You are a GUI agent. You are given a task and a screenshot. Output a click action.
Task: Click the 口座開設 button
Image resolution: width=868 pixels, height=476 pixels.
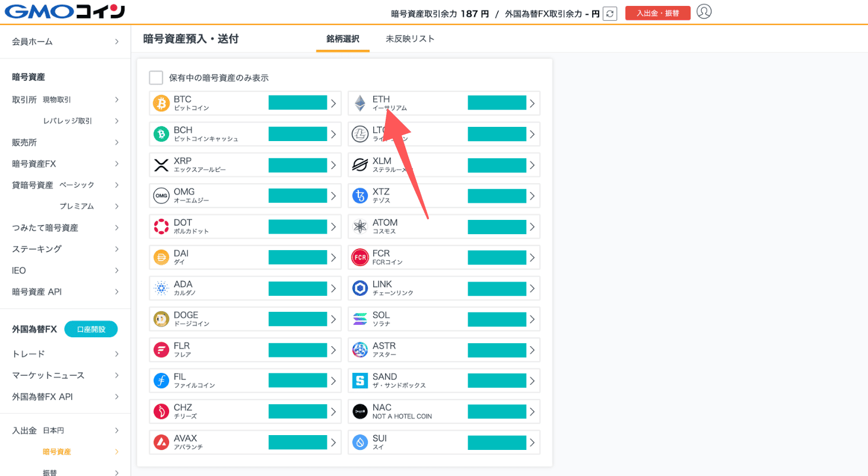91,329
